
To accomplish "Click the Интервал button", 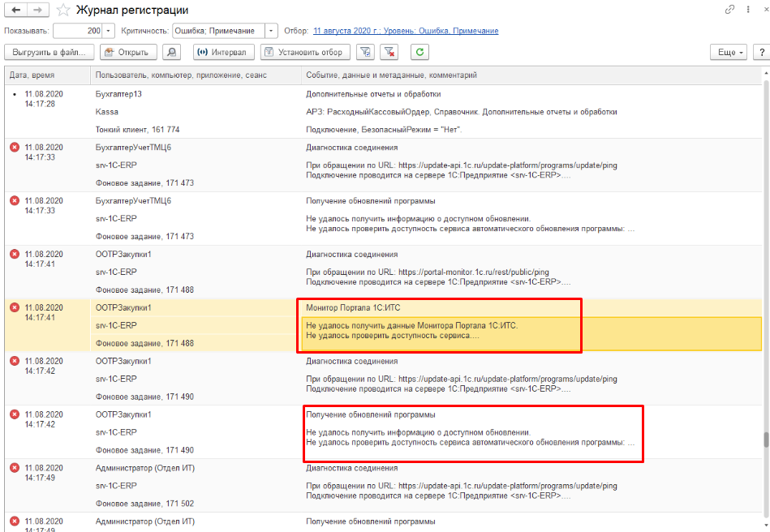I will click(224, 52).
